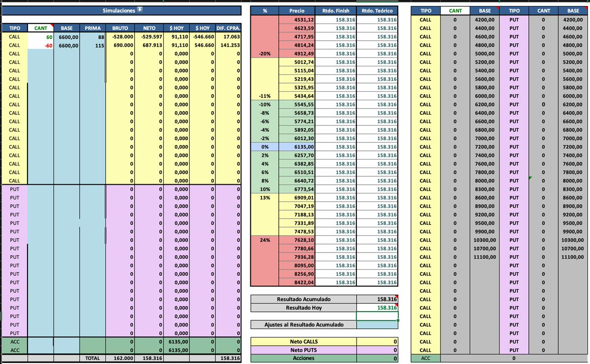Select the $ HOY value -546.660
590x364 pixels.
click(203, 36)
